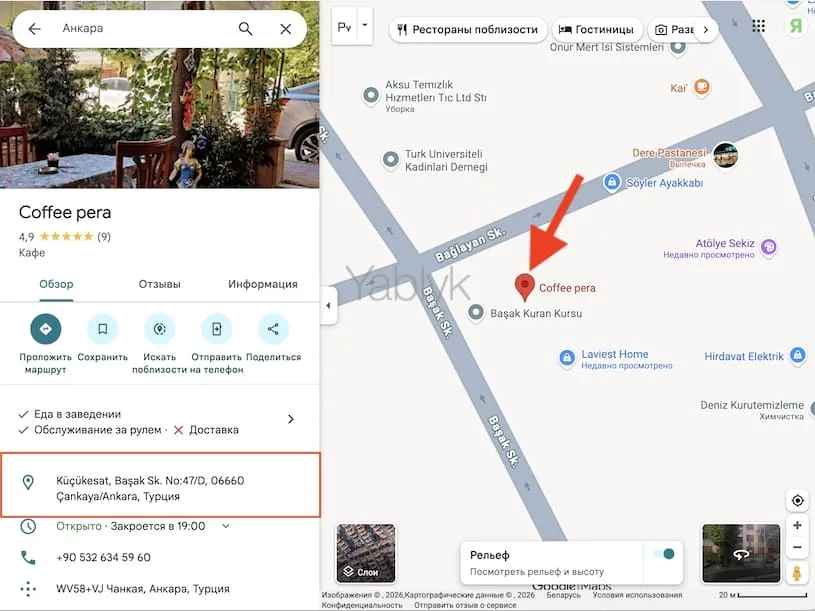815x611 pixels.
Task: Send to phone with Отправить icon
Action: tap(216, 329)
